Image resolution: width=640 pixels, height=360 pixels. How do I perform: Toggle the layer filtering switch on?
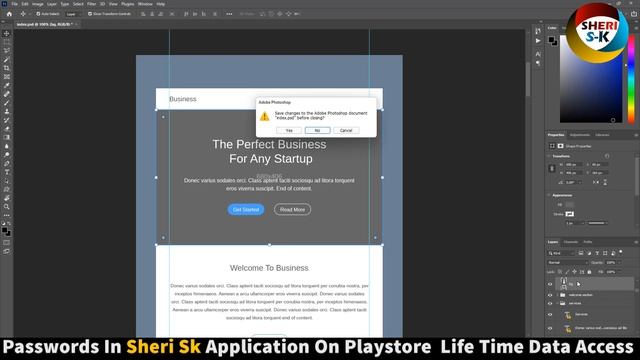coord(621,253)
